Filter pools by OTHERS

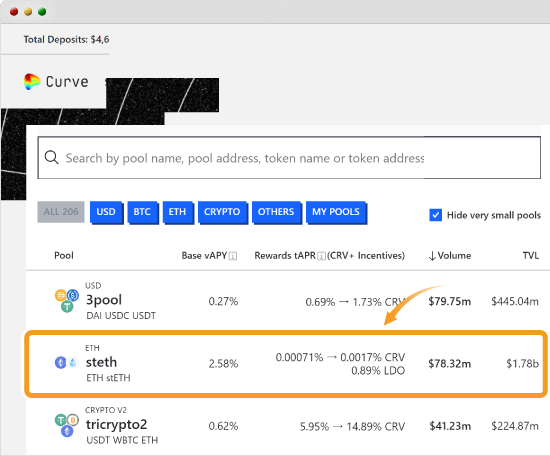coord(276,212)
